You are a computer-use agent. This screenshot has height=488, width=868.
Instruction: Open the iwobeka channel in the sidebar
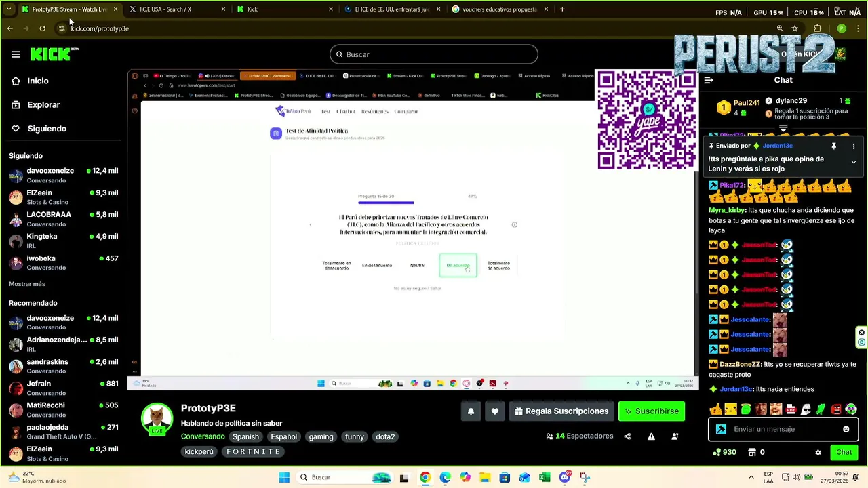(64, 262)
